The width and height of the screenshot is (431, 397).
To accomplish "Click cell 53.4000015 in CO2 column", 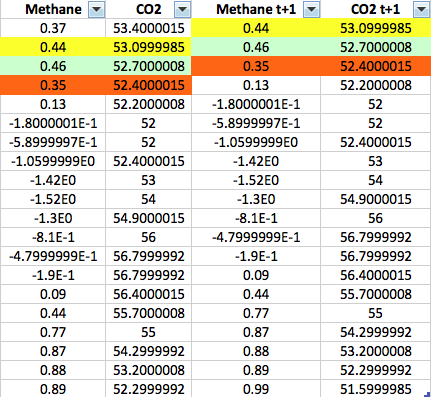I will coord(149,28).
